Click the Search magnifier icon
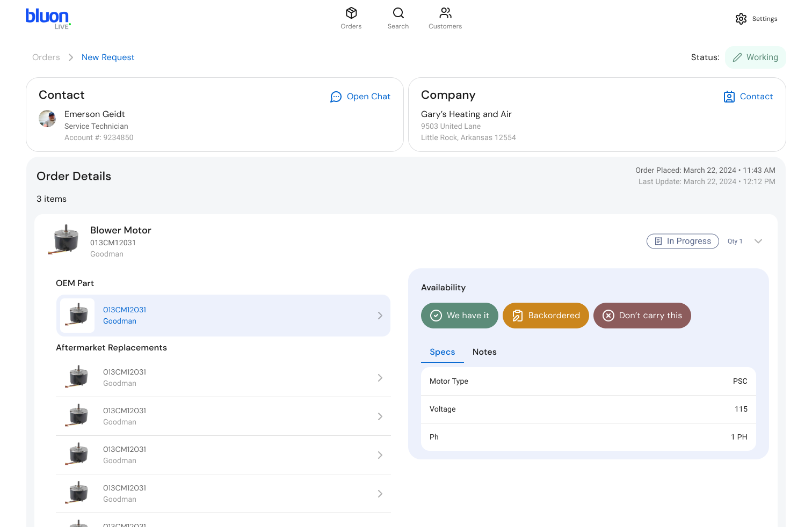The image size is (812, 527). coord(398,13)
